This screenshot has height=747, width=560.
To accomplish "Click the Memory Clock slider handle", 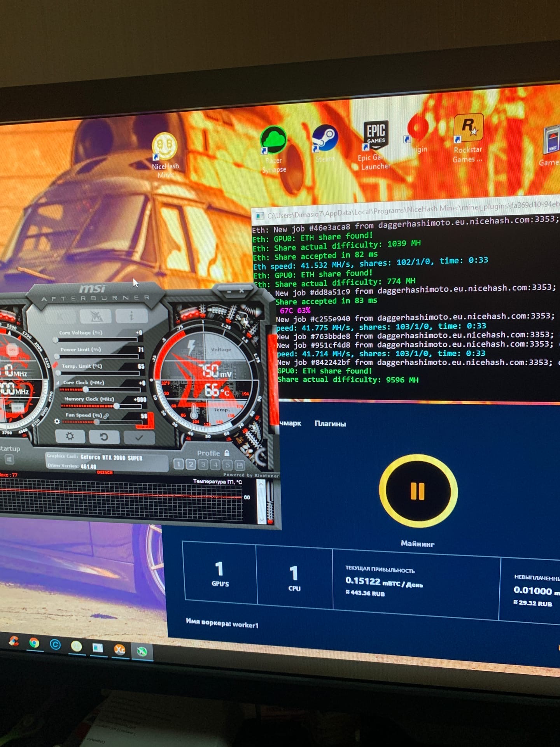I will [116, 406].
